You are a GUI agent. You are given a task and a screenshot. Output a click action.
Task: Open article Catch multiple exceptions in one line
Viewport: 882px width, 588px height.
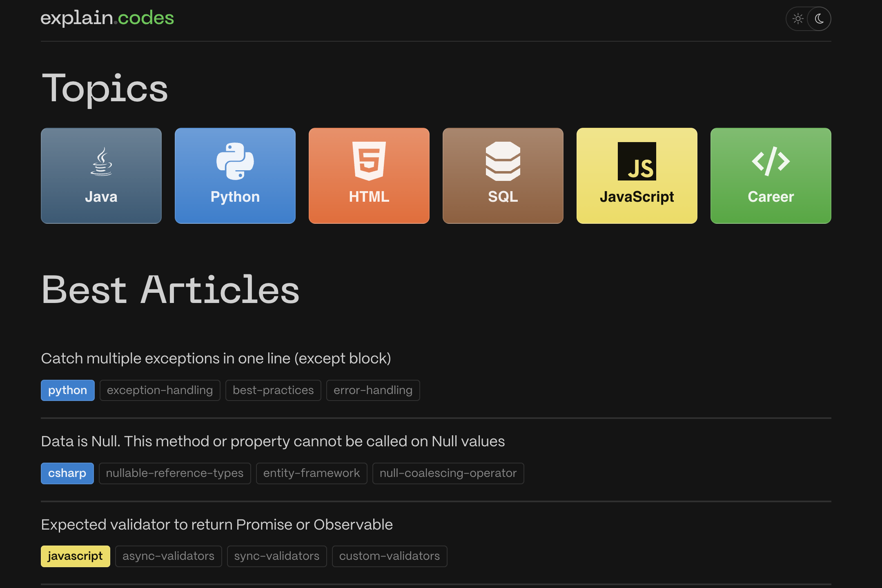tap(216, 359)
